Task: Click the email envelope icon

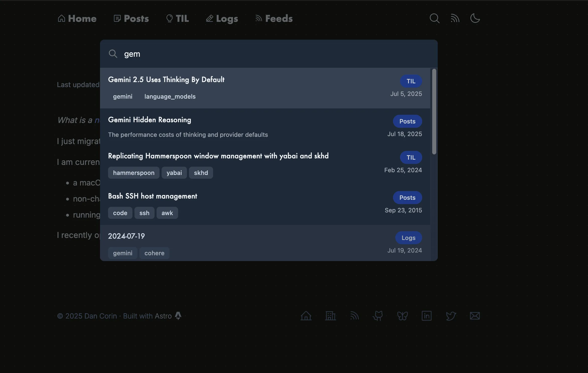Action: 474,316
